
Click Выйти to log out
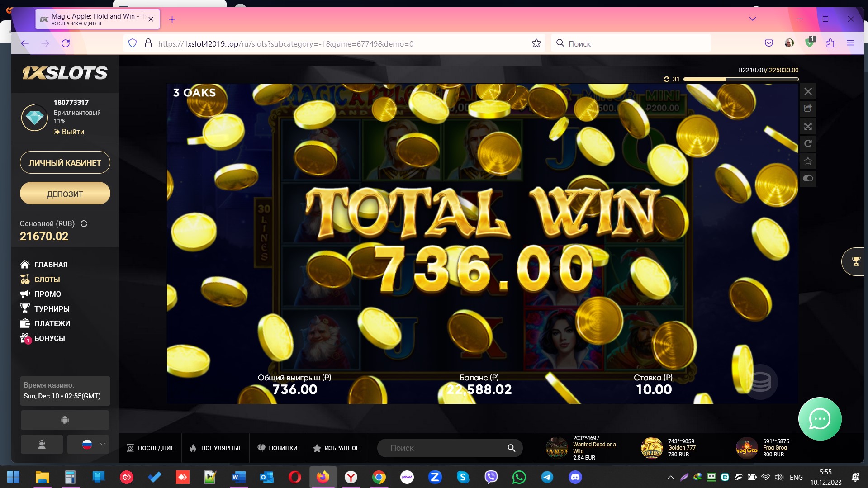(69, 132)
